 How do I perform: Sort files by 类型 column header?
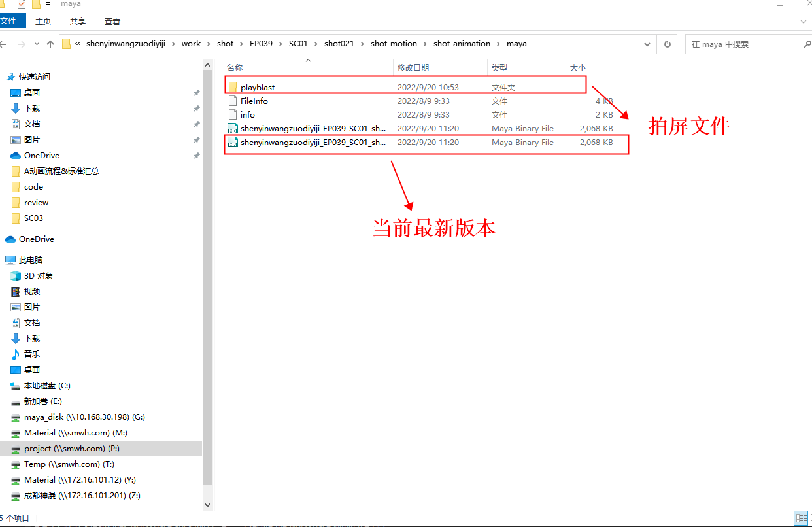[x=499, y=67]
